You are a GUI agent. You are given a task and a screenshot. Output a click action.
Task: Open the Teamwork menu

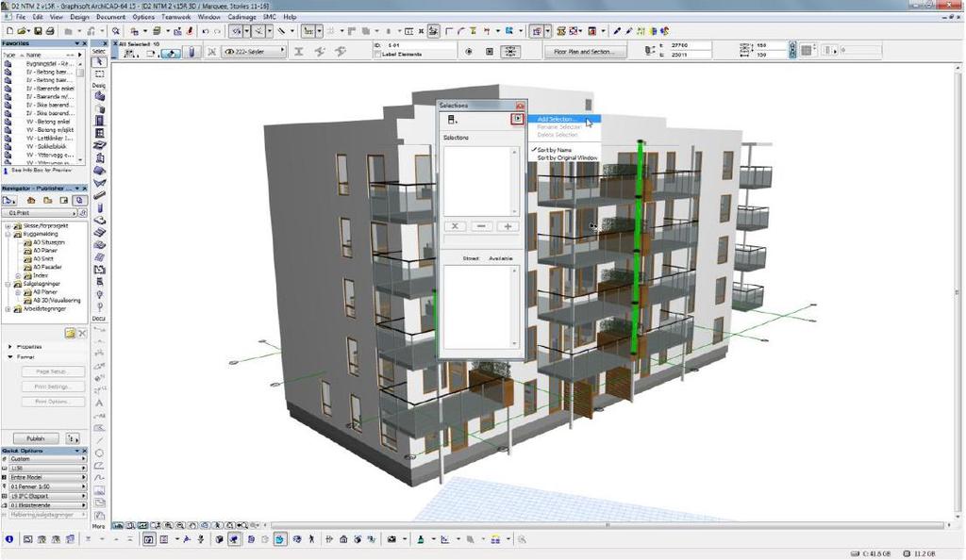tap(176, 17)
